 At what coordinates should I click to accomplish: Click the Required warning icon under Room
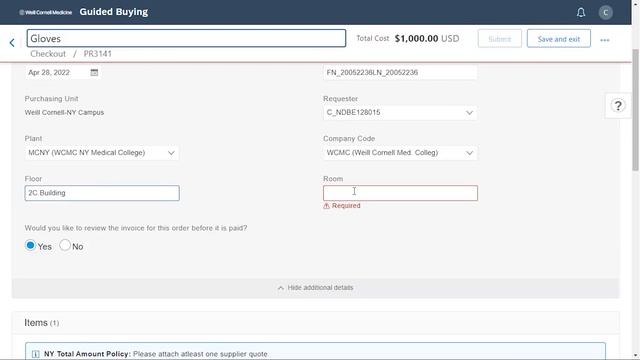coord(326,206)
